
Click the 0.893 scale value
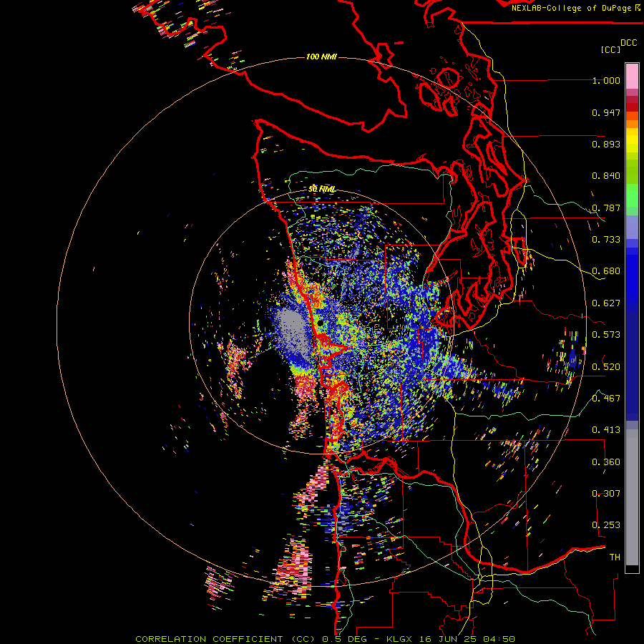pos(606,144)
